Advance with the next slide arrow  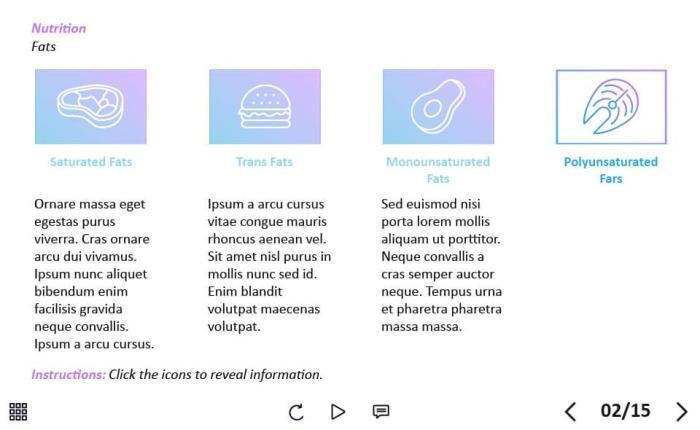[682, 411]
